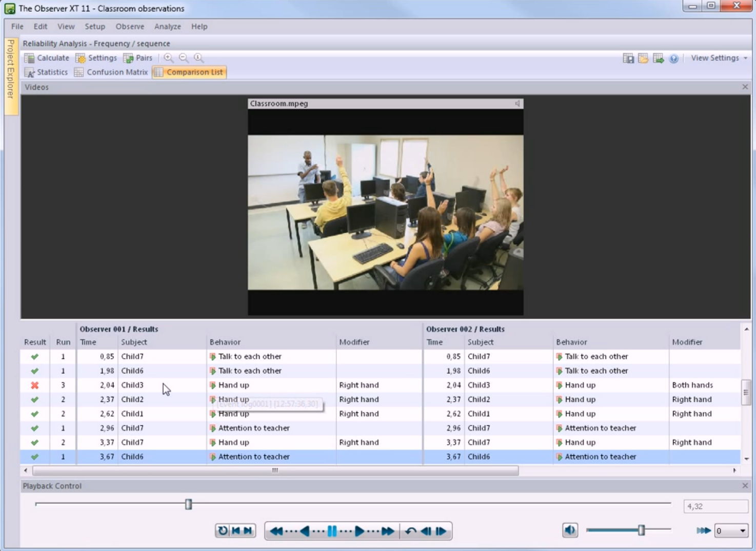The image size is (756, 551).
Task: Open reliability analysis Settings
Action: pyautogui.click(x=96, y=58)
